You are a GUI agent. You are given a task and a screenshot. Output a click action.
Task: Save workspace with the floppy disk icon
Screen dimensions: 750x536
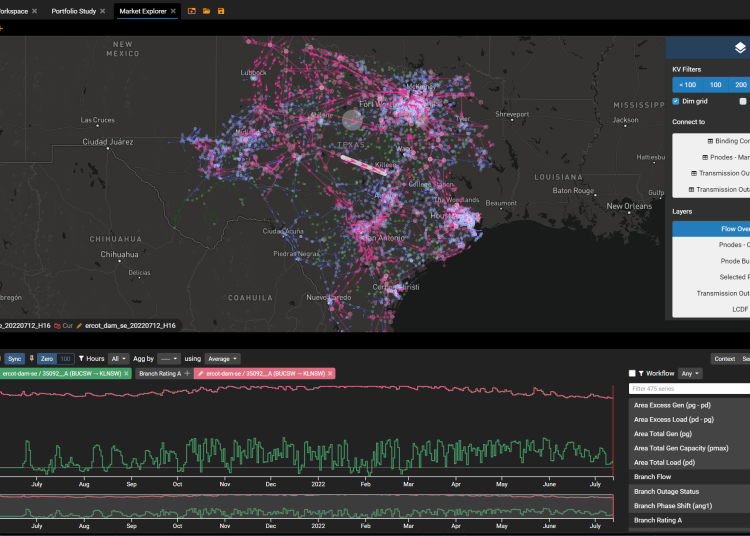coord(221,11)
